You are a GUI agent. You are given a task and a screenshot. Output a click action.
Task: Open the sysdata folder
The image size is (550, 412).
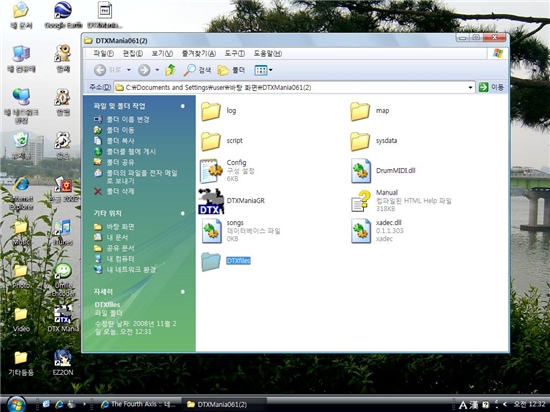(x=374, y=141)
